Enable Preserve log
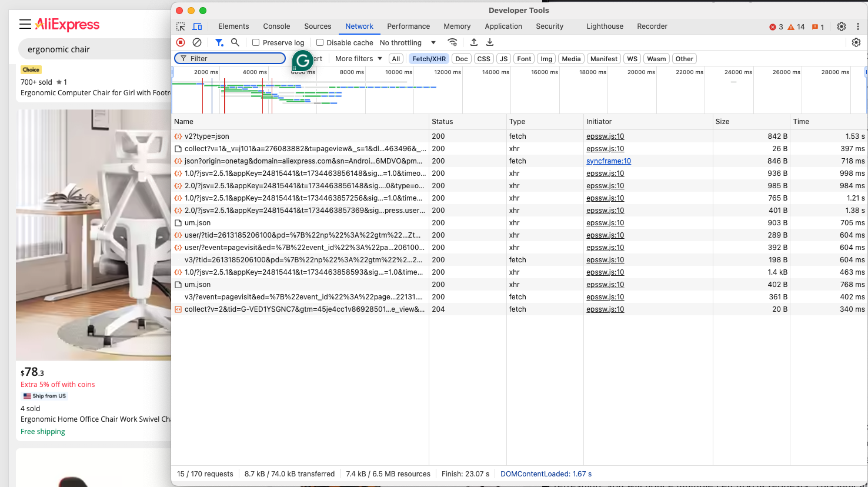This screenshot has height=487, width=868. tap(256, 42)
